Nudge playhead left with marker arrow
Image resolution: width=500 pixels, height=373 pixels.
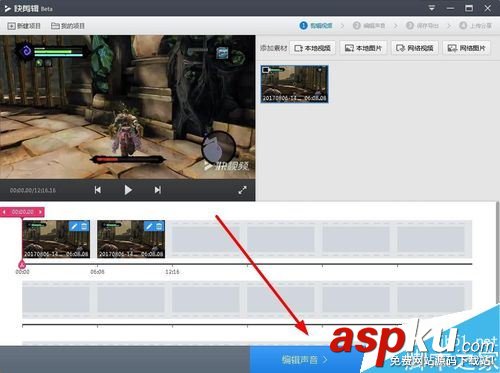(4, 212)
